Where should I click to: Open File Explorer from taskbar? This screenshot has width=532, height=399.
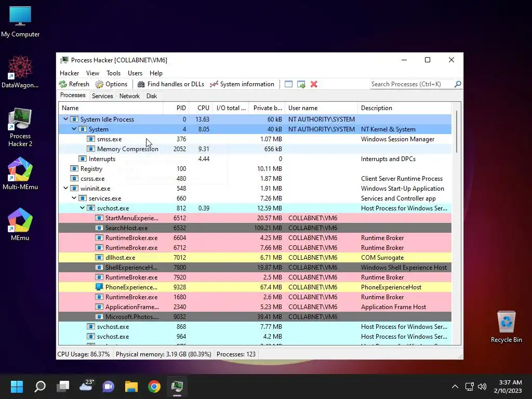[131, 387]
